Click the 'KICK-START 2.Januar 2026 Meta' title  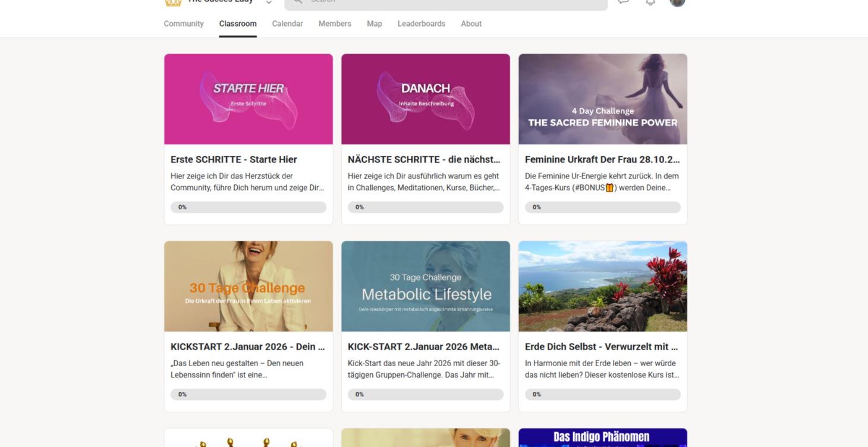[x=423, y=347]
